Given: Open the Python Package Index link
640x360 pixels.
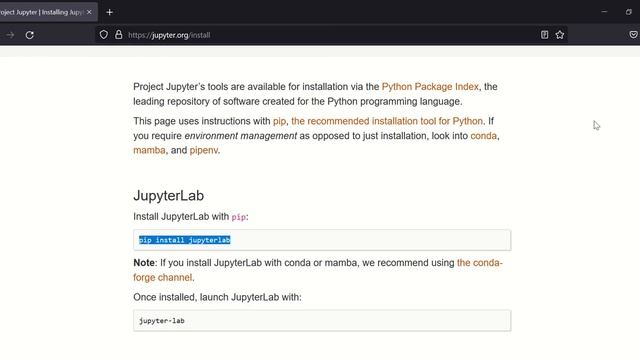Looking at the screenshot, I should pos(430,87).
